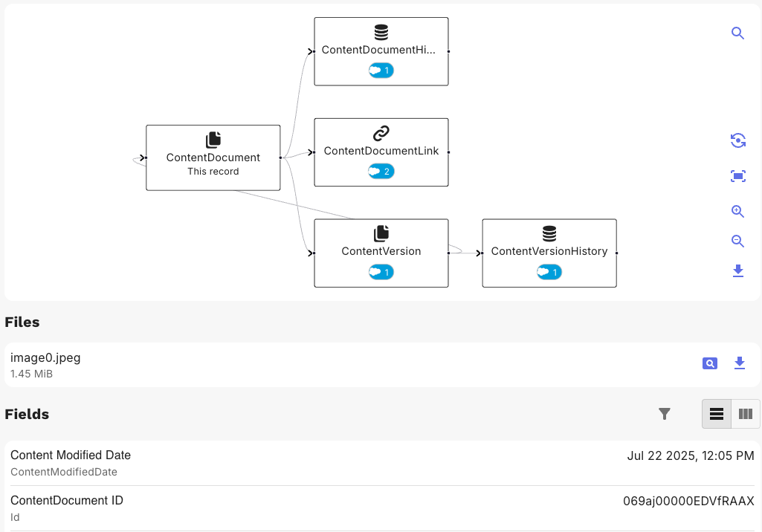Switch Fields to list view

click(x=717, y=414)
